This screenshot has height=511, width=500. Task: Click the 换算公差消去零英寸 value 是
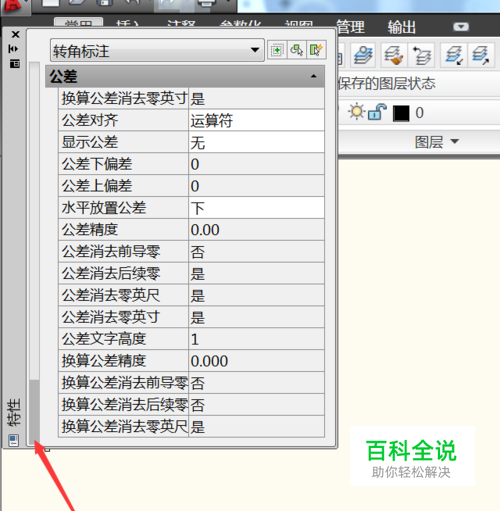click(x=256, y=98)
